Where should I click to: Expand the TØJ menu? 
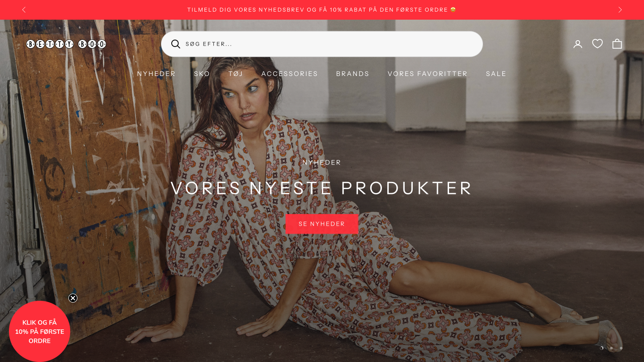tap(236, 74)
